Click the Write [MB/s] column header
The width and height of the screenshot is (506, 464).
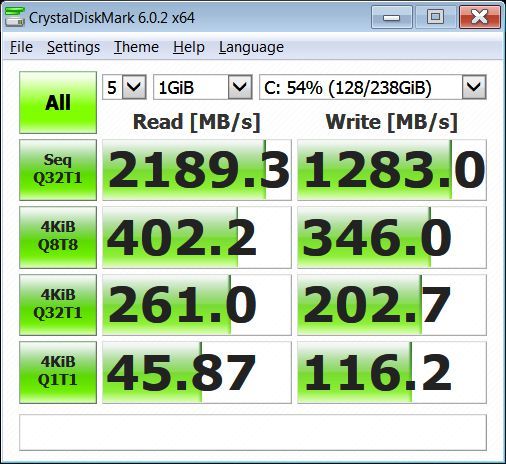392,122
